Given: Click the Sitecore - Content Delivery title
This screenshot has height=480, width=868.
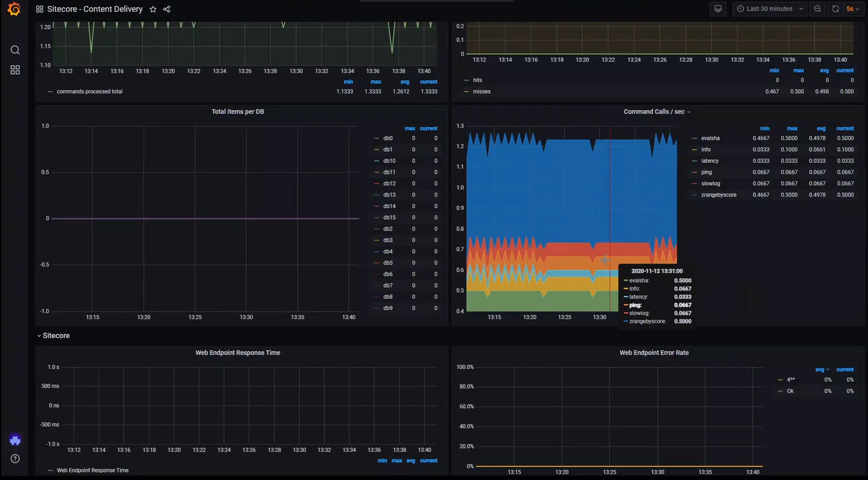Looking at the screenshot, I should 95,9.
